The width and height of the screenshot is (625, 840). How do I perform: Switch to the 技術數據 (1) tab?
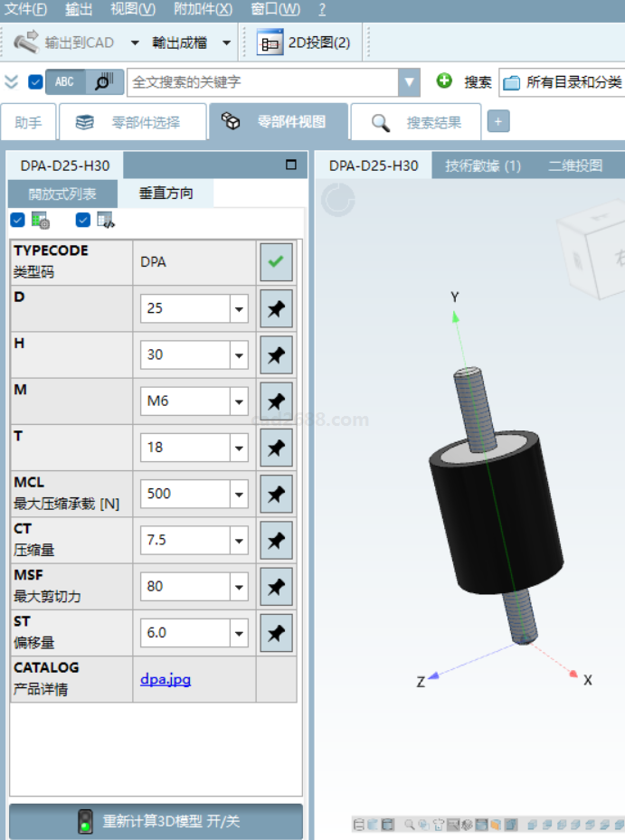[x=482, y=165]
